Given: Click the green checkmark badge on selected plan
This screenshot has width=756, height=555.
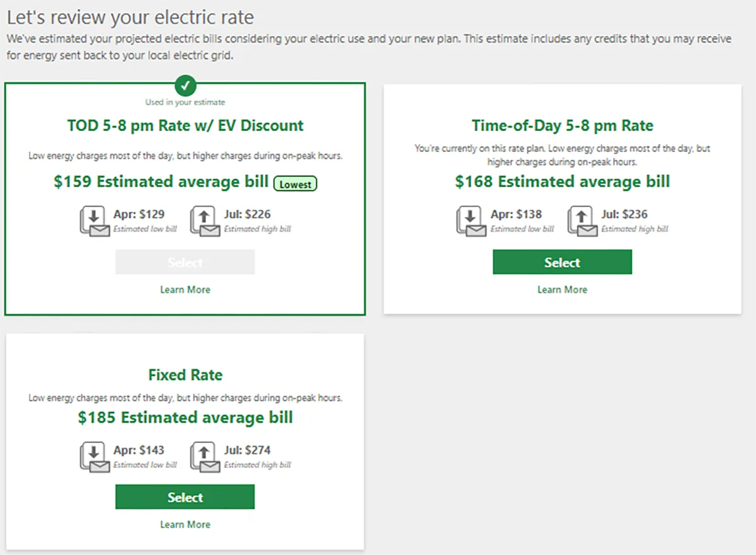Looking at the screenshot, I should pos(185,83).
